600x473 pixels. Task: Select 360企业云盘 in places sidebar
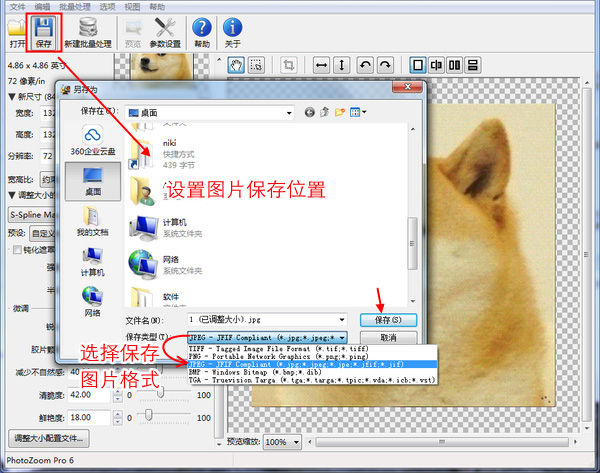pyautogui.click(x=93, y=141)
